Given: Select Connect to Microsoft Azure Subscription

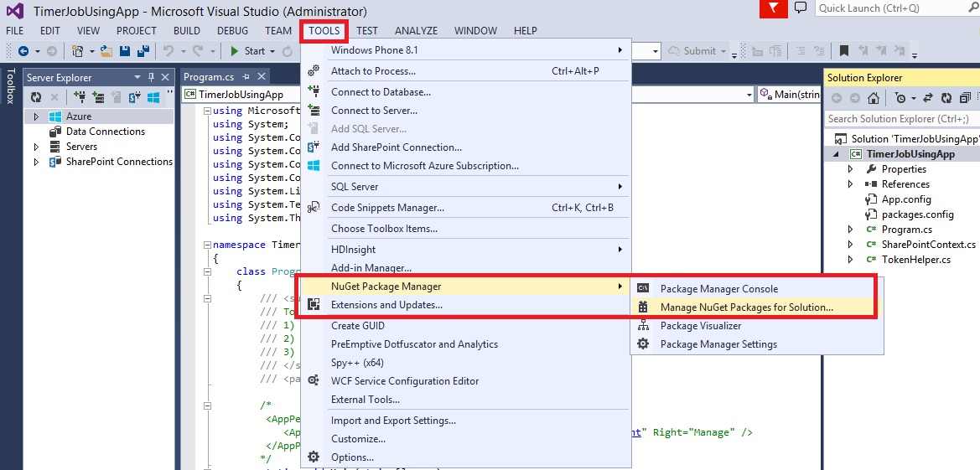Looking at the screenshot, I should click(465, 166).
